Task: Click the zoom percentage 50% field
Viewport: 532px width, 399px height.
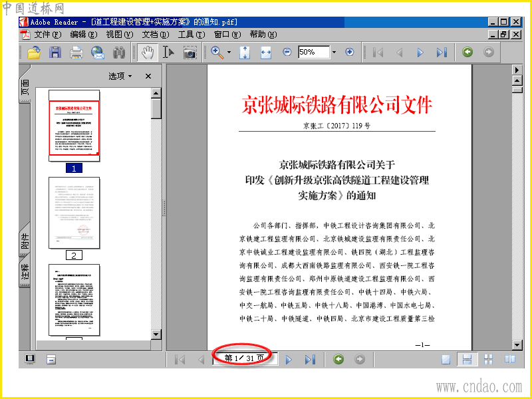Action: point(314,53)
